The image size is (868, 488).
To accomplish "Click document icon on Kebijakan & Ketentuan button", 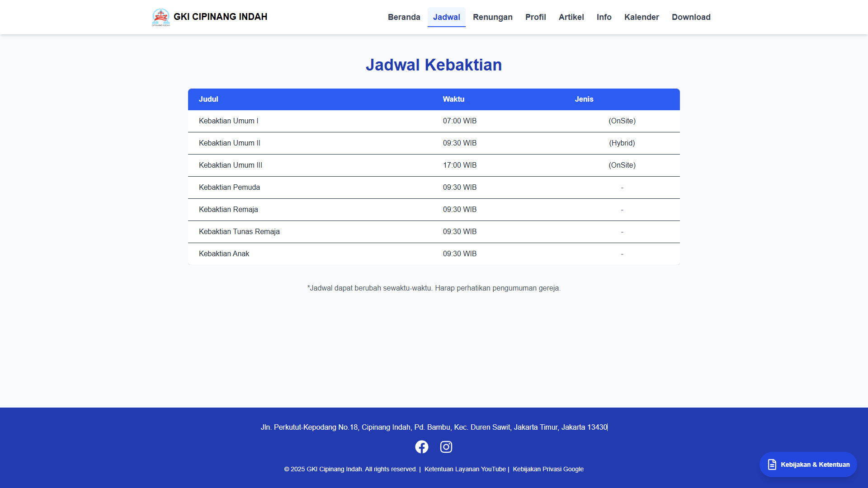I will click(x=772, y=465).
